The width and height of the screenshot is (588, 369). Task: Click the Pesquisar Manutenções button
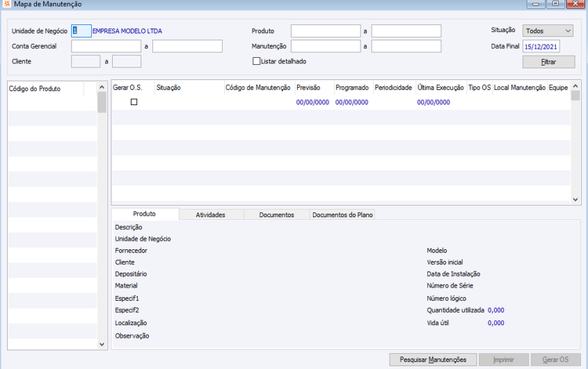click(433, 360)
